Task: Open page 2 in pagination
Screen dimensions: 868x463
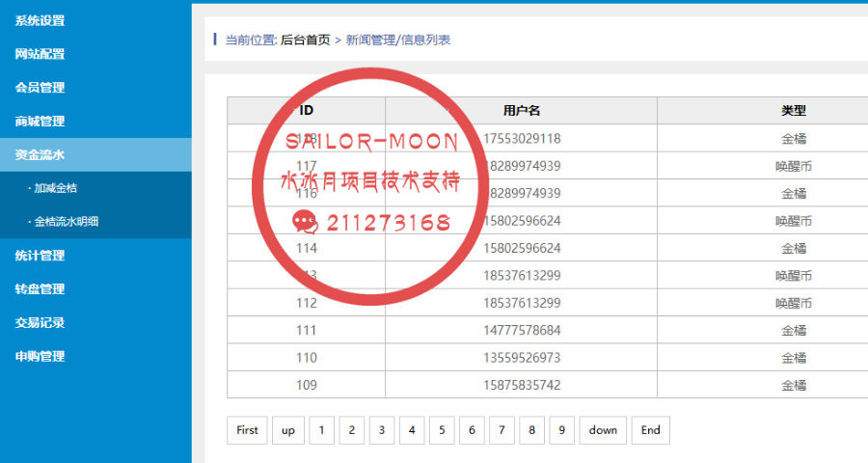Action: click(351, 430)
